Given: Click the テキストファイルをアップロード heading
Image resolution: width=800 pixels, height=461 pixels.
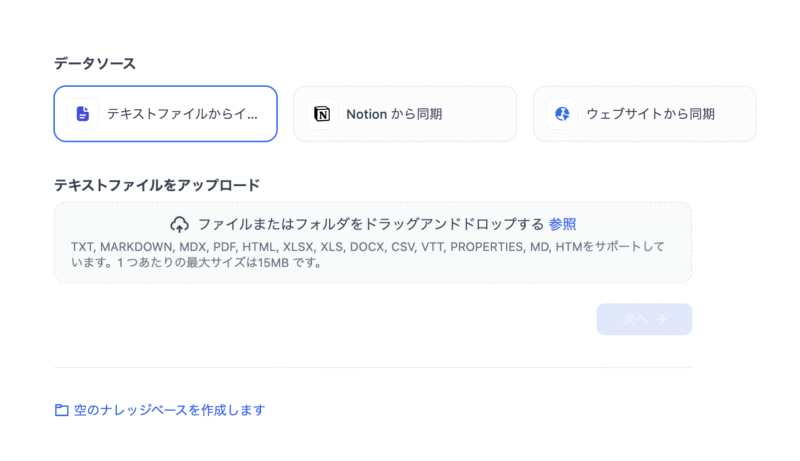Looking at the screenshot, I should [x=157, y=185].
